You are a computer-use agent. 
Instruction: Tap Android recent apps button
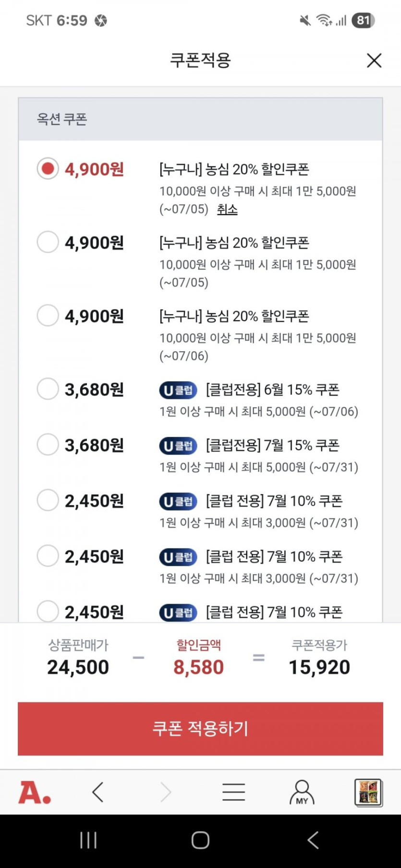(88, 840)
